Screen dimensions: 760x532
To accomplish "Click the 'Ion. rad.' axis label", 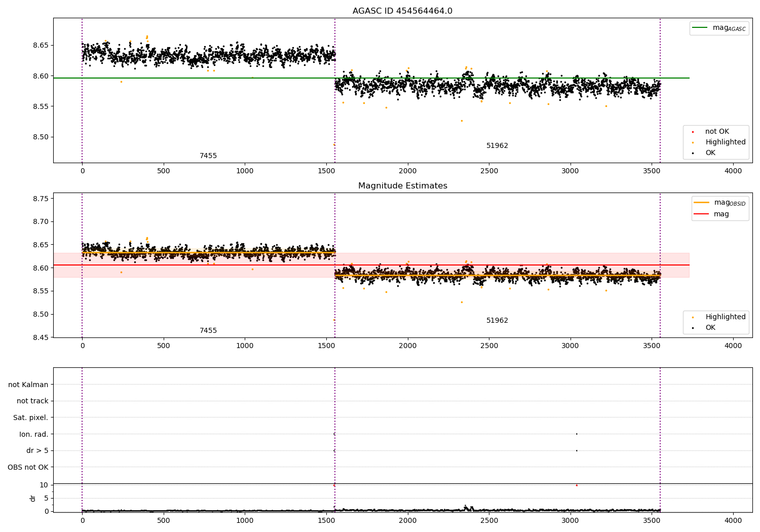I will point(34,434).
